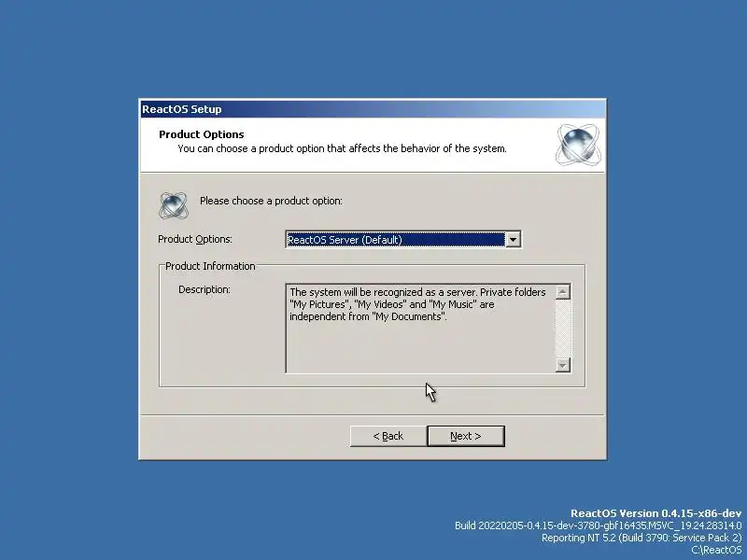Click the ReactOS logo in header
747x560 pixels.
[x=578, y=145]
